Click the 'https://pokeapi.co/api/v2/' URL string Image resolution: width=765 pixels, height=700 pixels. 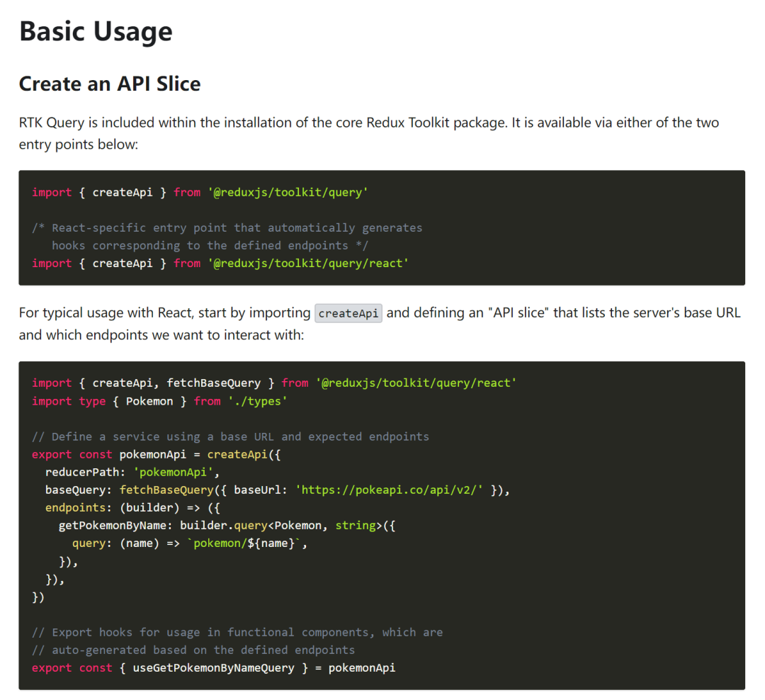(x=390, y=490)
